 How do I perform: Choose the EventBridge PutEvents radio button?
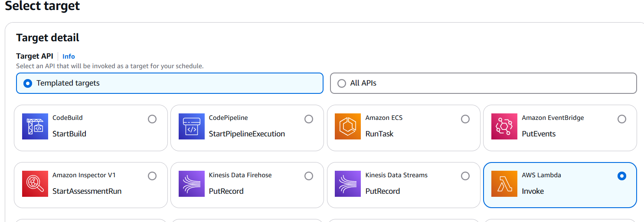coord(622,119)
